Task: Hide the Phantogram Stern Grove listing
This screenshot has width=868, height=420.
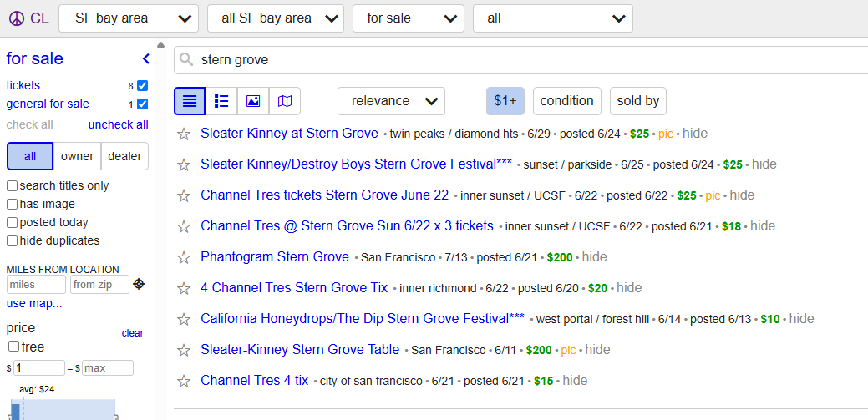Action: pos(595,256)
